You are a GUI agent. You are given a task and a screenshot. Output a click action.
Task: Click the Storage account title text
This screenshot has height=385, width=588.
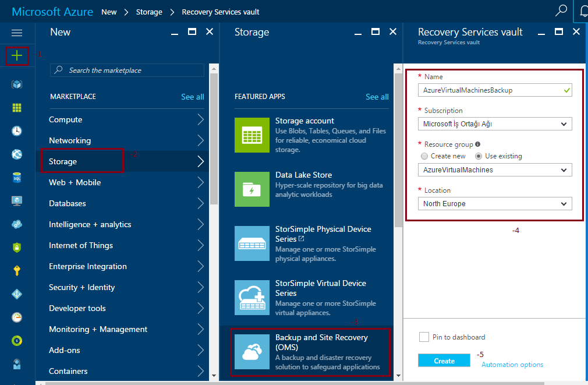304,121
